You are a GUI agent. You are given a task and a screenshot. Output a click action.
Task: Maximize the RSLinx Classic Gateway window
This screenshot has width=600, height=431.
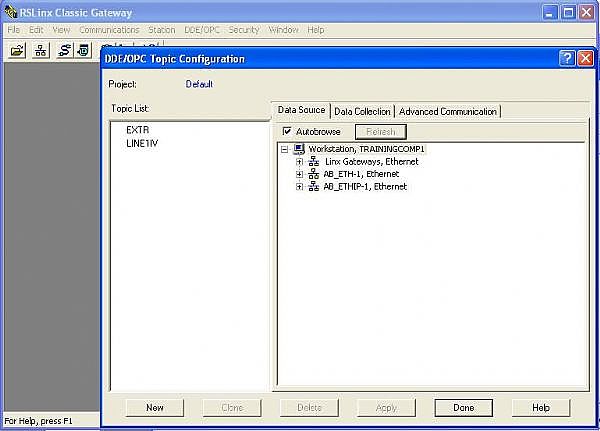(x=568, y=13)
